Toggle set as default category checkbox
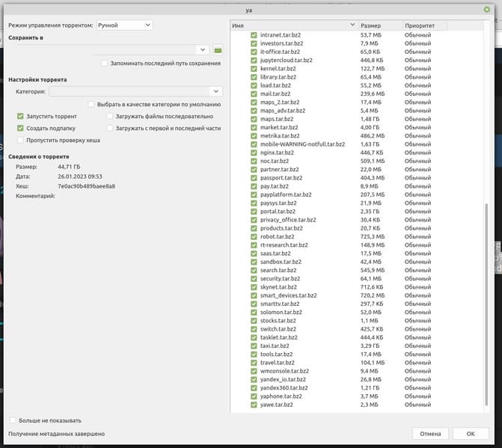Screen dimensions: 502x448 91,104
